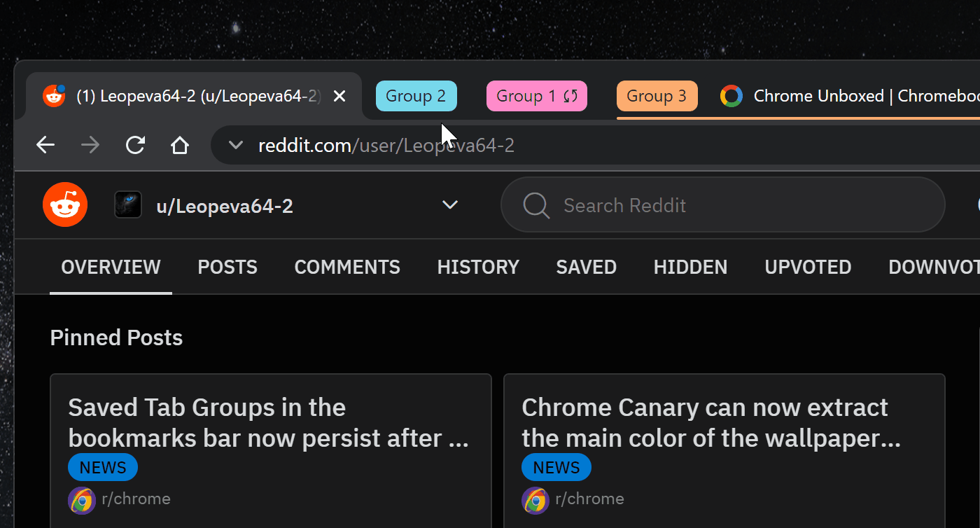Click the chevron inside the address bar
Image resolution: width=980 pixels, height=528 pixels.
pyautogui.click(x=235, y=145)
